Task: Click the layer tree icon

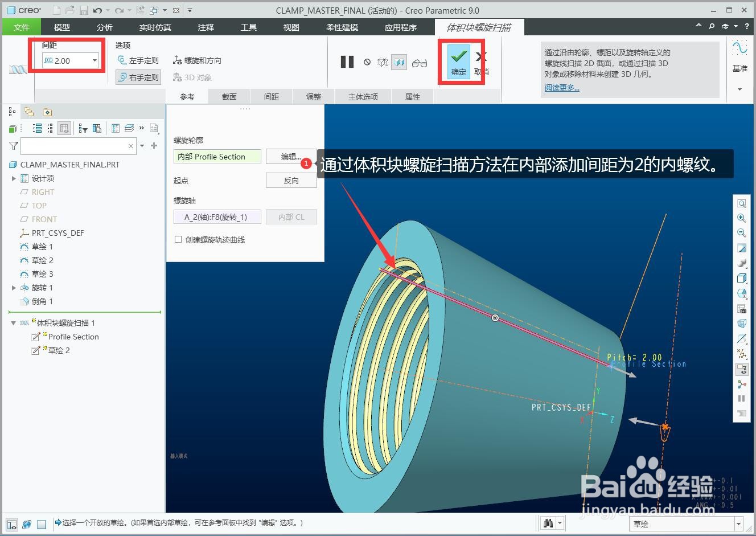Action: click(129, 129)
